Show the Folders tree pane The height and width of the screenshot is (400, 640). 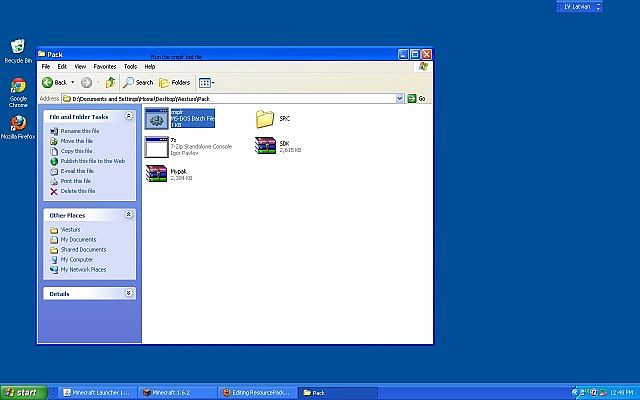pyautogui.click(x=175, y=82)
